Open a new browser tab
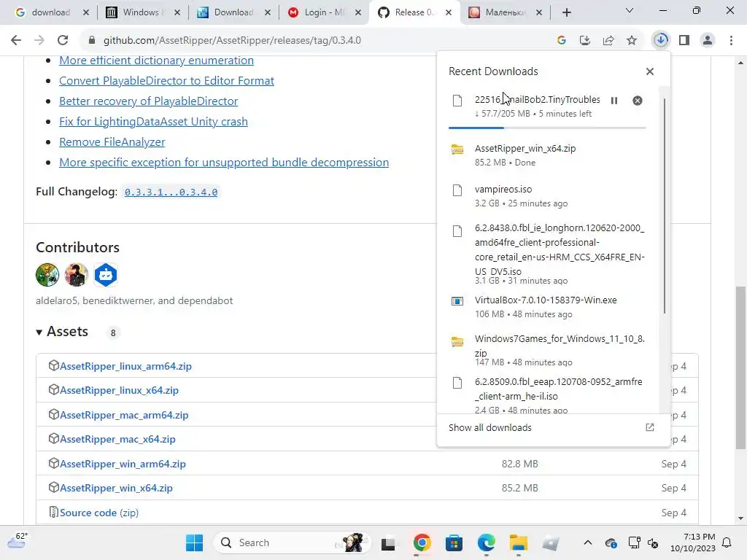 (x=566, y=12)
